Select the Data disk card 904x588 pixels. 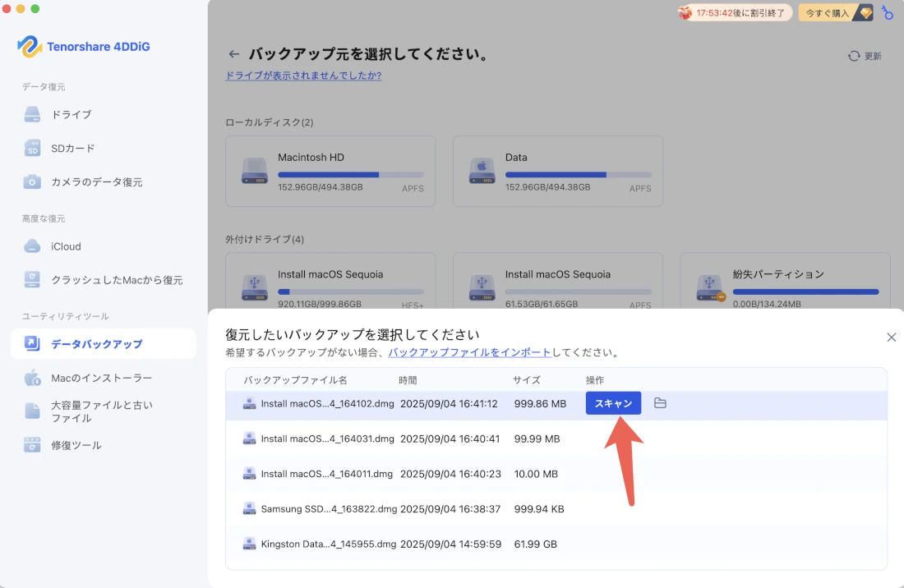coord(557,171)
